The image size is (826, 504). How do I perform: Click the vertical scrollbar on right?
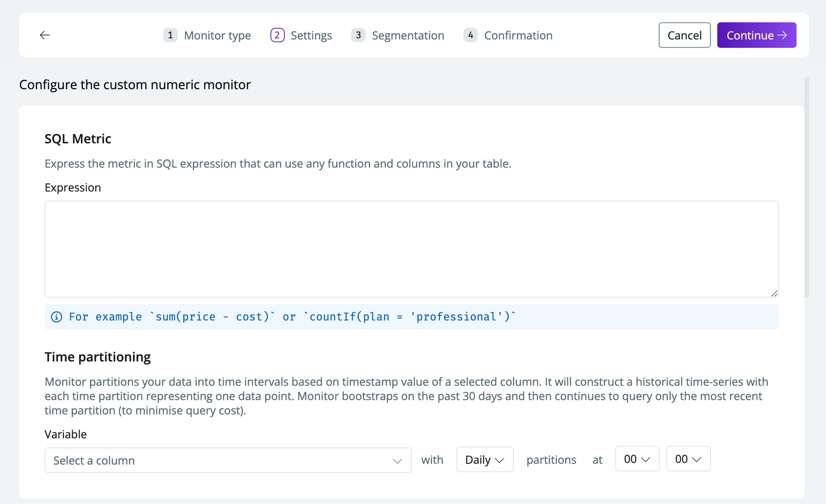click(807, 187)
